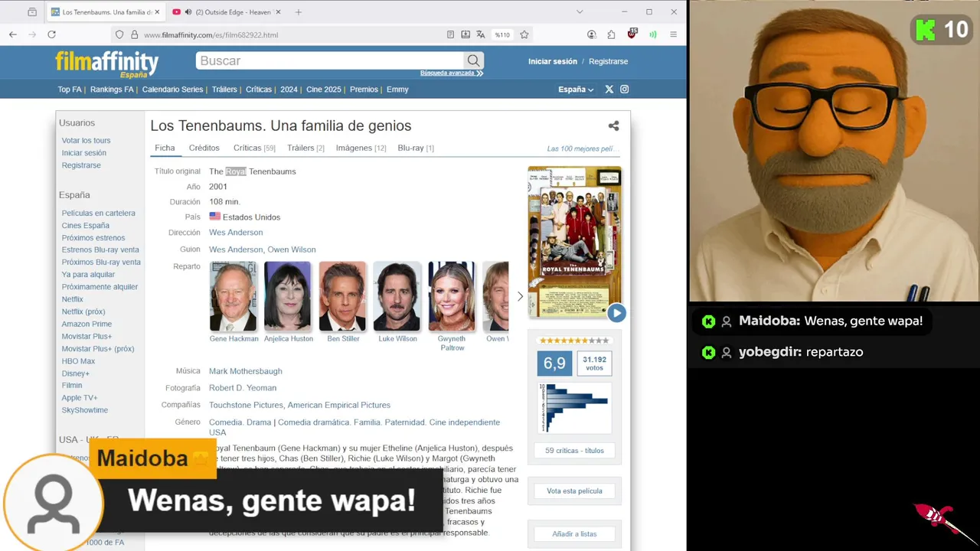Screen dimensions: 980x551
Task: Click the padlock site info icon
Action: [134, 34]
